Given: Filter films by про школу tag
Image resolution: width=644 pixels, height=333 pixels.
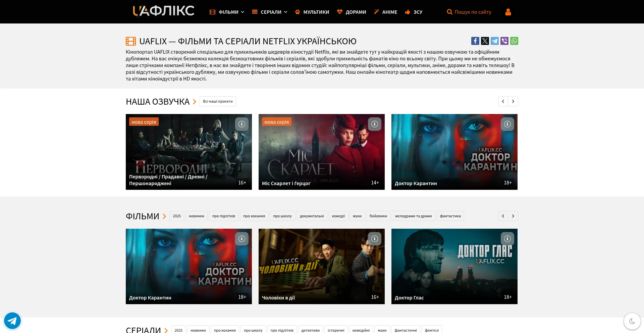Looking at the screenshot, I should coord(282,216).
